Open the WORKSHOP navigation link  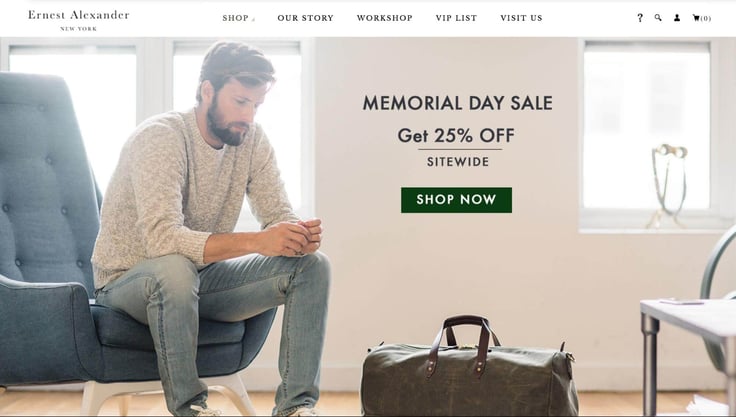384,18
